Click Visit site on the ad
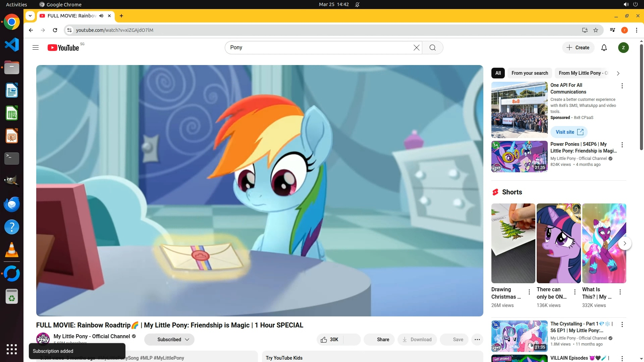This screenshot has width=644, height=362. (x=569, y=132)
